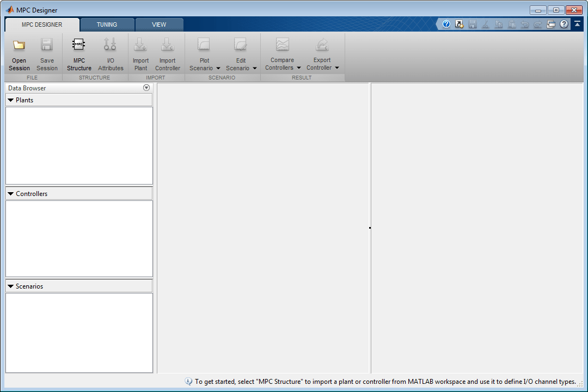Collapse the Controllers section
Viewport: 588px width, 392px height.
click(11, 194)
